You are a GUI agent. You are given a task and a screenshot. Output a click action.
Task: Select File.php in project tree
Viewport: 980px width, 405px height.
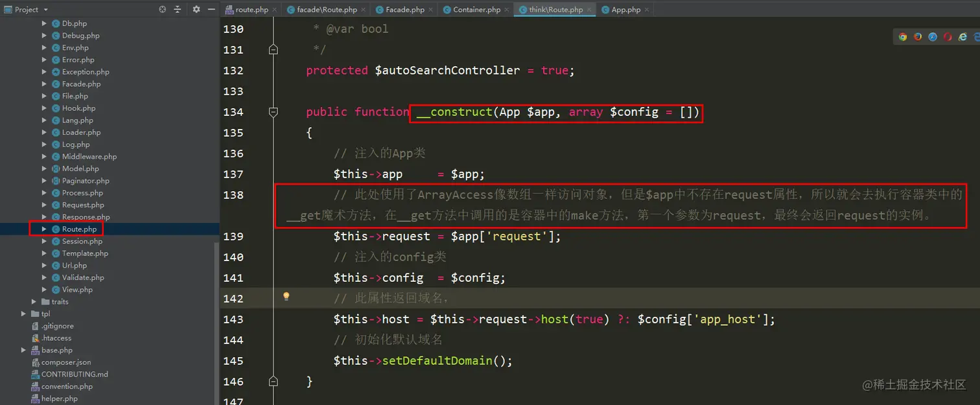pos(75,96)
